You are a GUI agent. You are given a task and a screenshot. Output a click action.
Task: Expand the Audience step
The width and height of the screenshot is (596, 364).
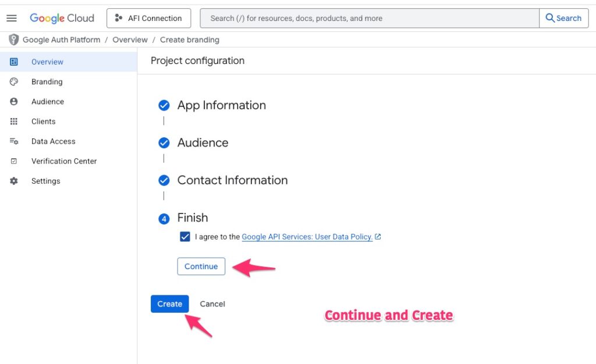[x=203, y=142]
